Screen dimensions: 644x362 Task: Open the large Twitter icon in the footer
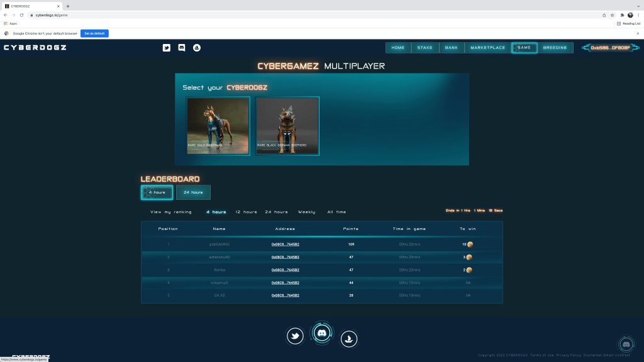(x=295, y=337)
